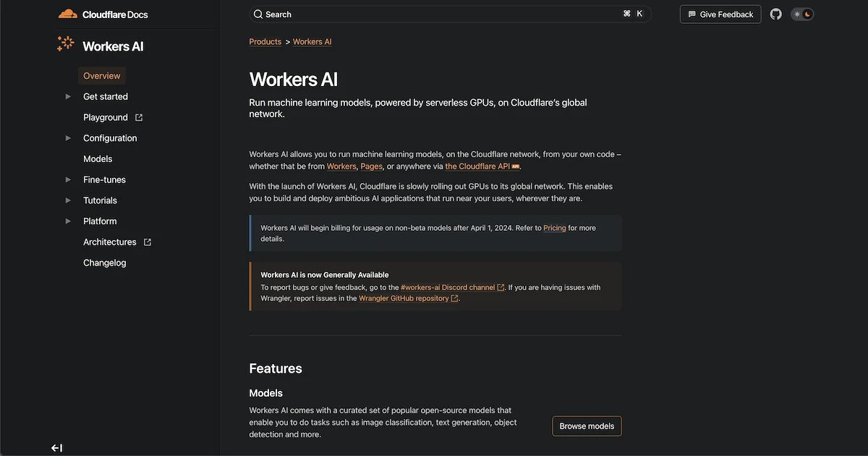Viewport: 868px width, 456px height.
Task: Open the Pricing link
Action: tap(555, 227)
